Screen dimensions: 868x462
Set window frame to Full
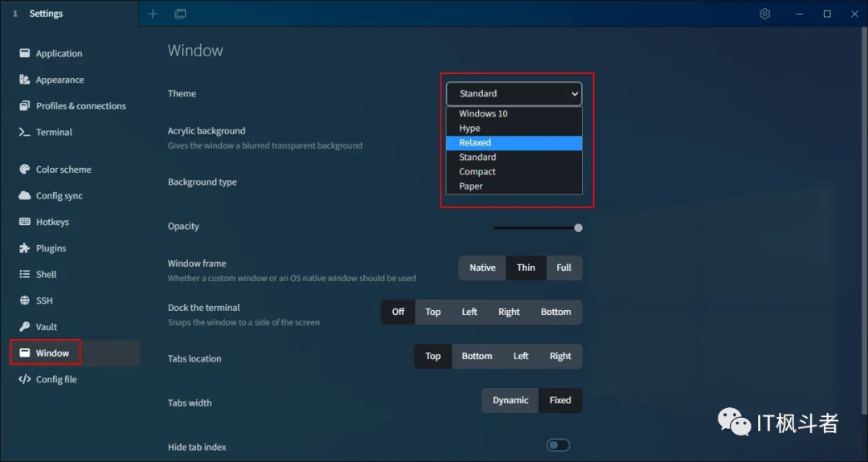point(563,268)
